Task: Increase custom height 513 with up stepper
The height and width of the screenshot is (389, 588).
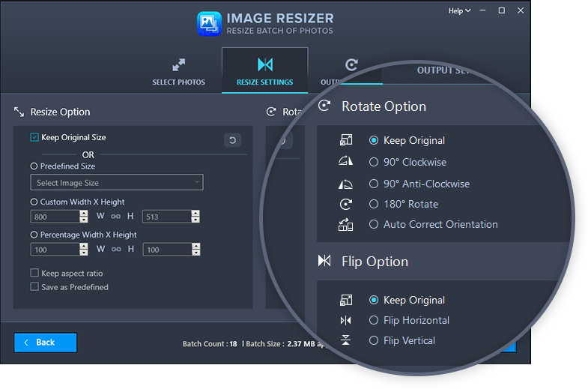Action: click(x=196, y=214)
